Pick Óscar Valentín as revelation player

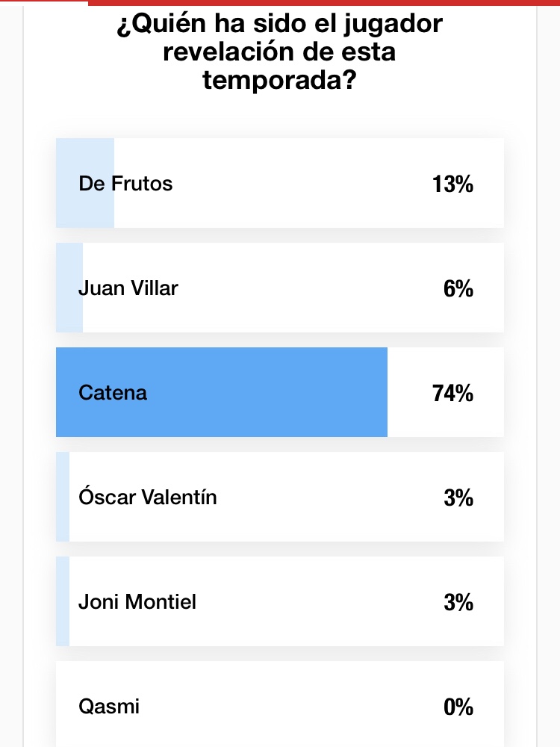279,497
